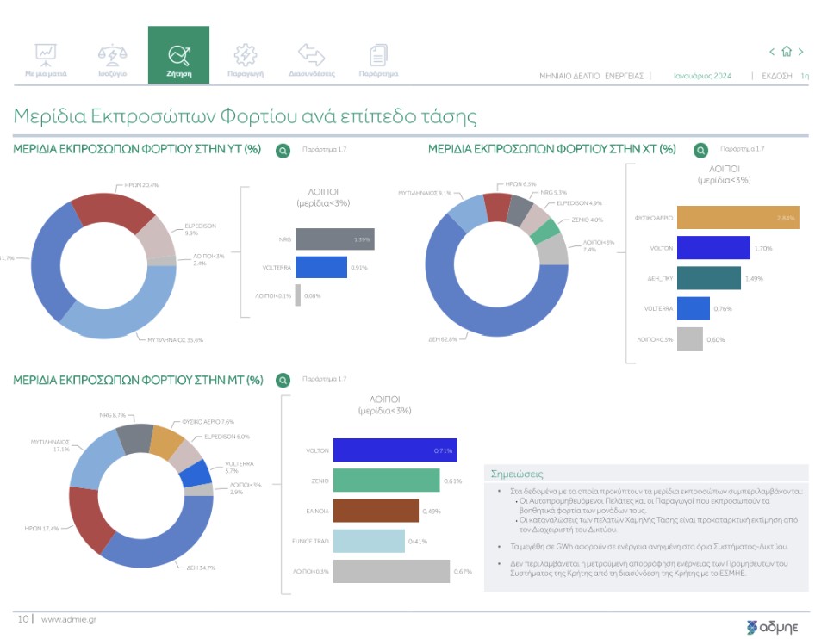Click the ΦΥΣΙΚΟ ΑΕΡΙΟ orange bar in ΧΤ chart
840x639 pixels.
pos(737,218)
